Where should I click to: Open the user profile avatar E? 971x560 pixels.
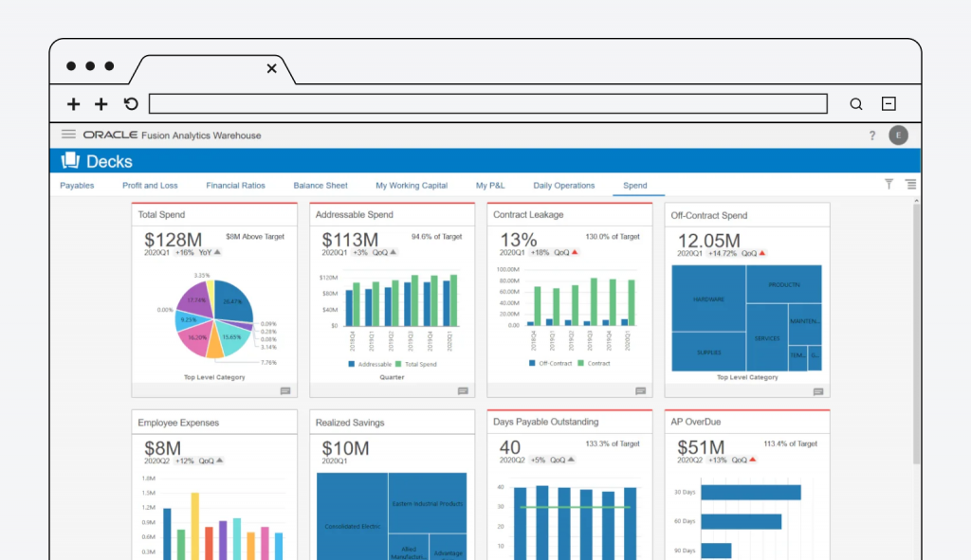click(x=898, y=135)
